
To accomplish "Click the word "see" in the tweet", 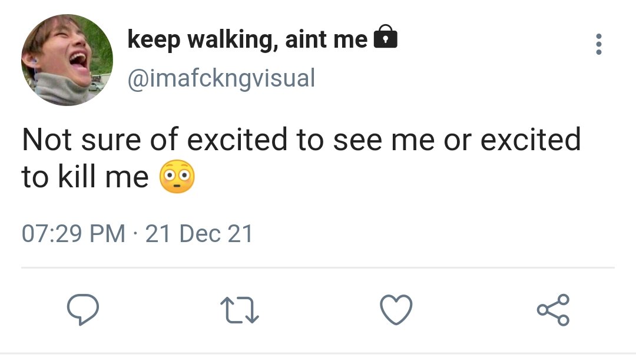I will [358, 140].
